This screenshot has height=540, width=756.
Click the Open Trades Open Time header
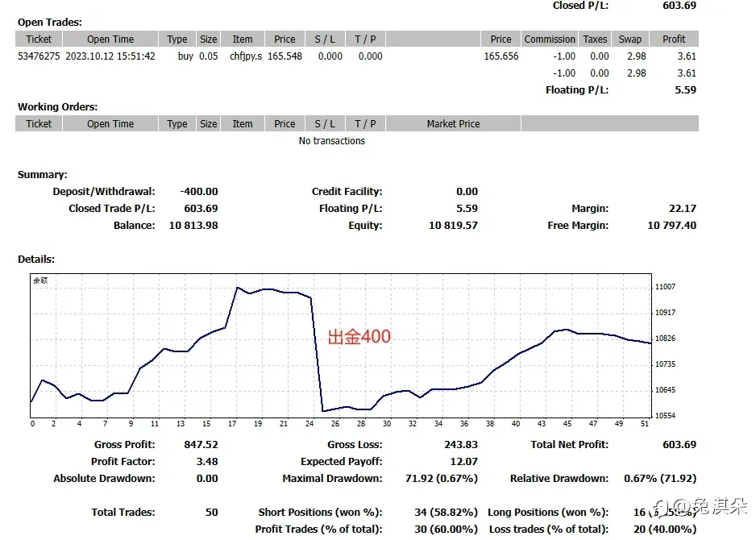pos(110,39)
